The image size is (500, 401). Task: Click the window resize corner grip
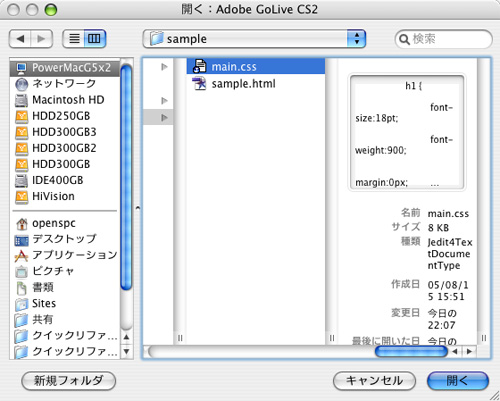click(x=495, y=396)
